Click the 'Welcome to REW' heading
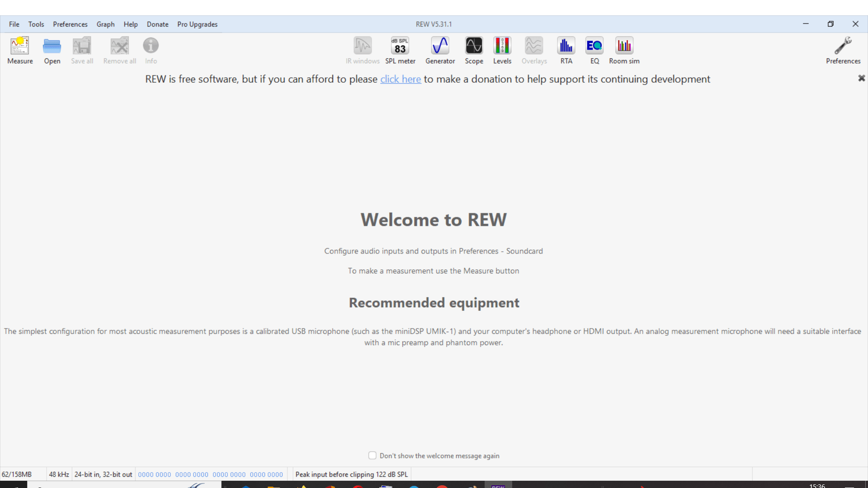The height and width of the screenshot is (488, 868). [x=434, y=220]
